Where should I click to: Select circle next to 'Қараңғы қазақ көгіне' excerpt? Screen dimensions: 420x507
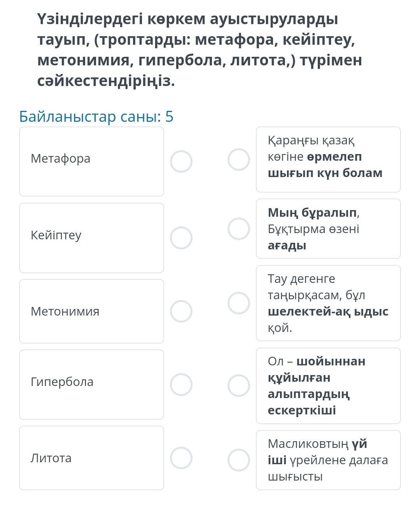[x=239, y=160]
